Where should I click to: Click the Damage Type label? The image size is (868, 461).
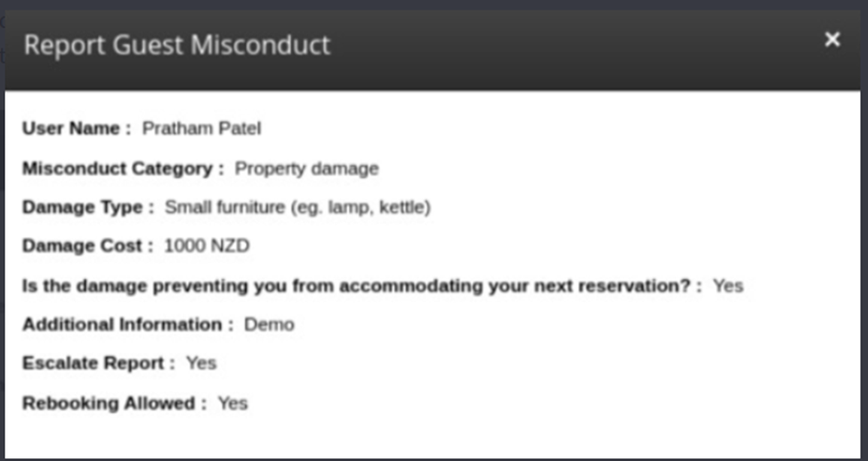[82, 207]
